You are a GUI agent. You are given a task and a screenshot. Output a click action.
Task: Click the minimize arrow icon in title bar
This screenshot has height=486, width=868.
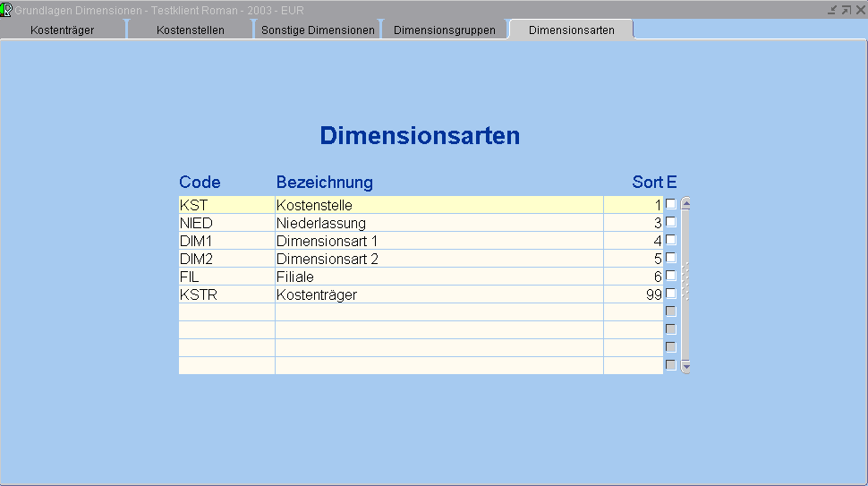click(832, 9)
